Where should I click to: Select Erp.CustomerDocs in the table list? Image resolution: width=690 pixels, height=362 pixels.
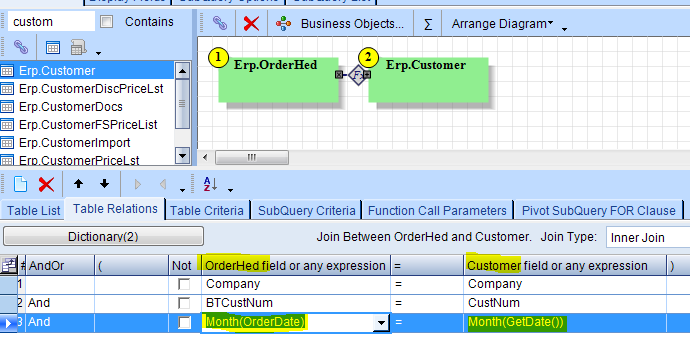point(87,106)
